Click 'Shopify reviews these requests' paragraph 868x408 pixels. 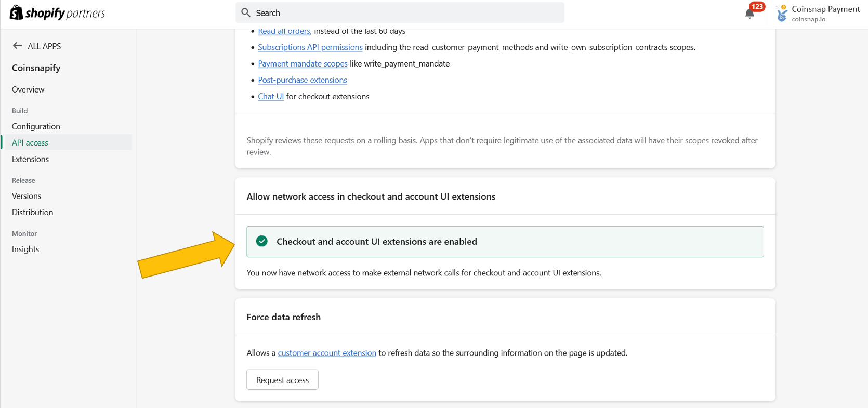point(502,146)
